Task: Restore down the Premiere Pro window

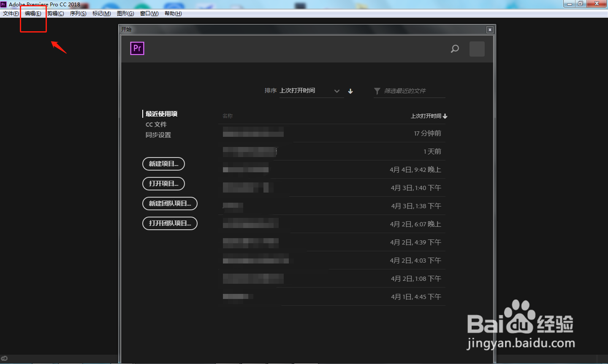Action: [x=581, y=4]
